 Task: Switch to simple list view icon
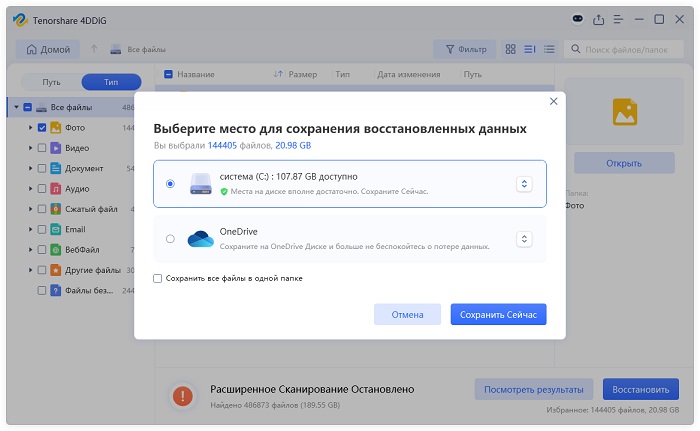click(549, 49)
